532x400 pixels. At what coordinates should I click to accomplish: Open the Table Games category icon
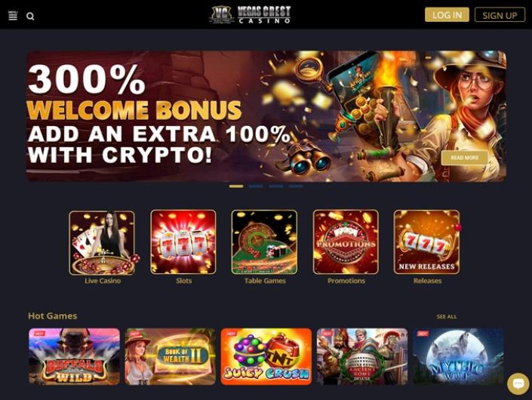coord(264,242)
